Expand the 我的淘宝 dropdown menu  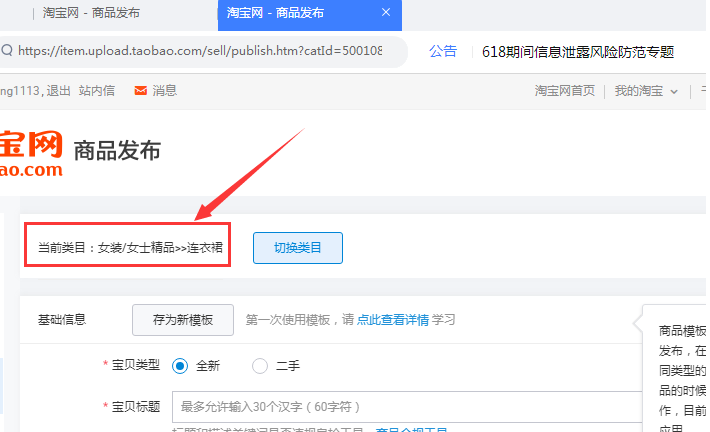pyautogui.click(x=646, y=91)
